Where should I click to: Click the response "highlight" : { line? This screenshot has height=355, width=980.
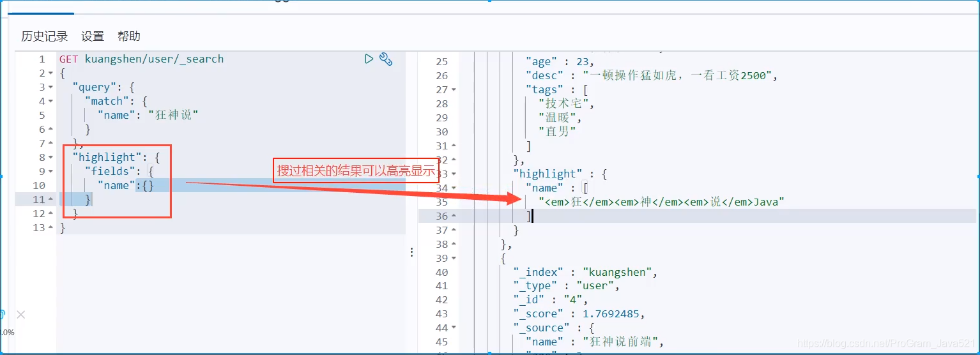(560, 174)
